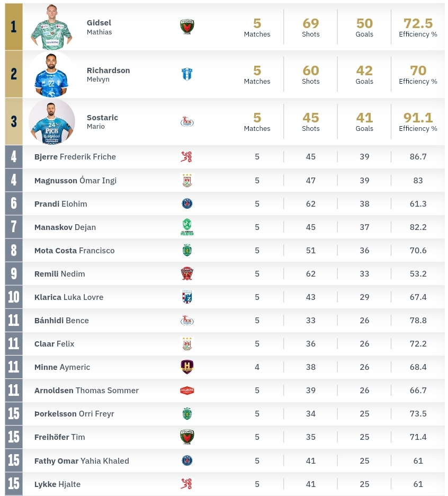Click the red club logo beside Remili
The width and height of the screenshot is (448, 496).
coord(187,273)
